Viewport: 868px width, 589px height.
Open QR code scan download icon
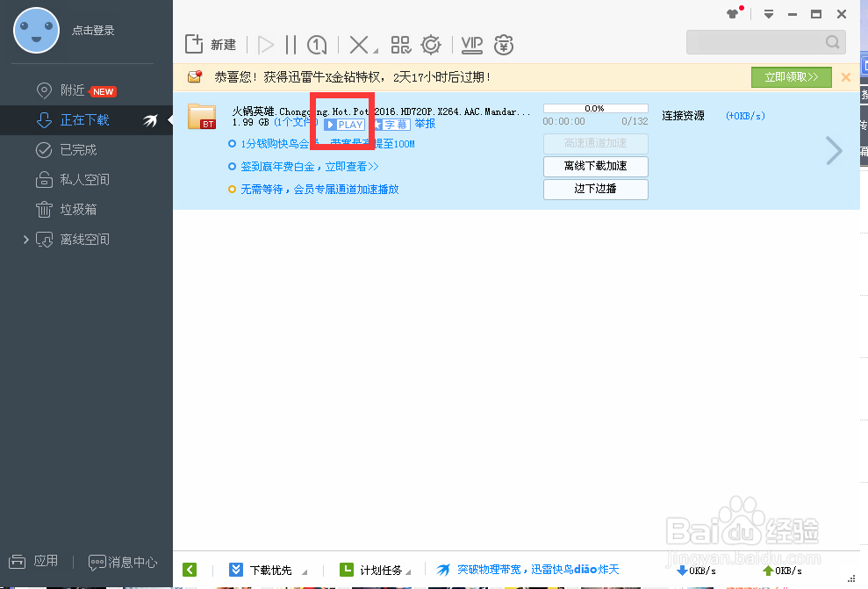[x=400, y=44]
